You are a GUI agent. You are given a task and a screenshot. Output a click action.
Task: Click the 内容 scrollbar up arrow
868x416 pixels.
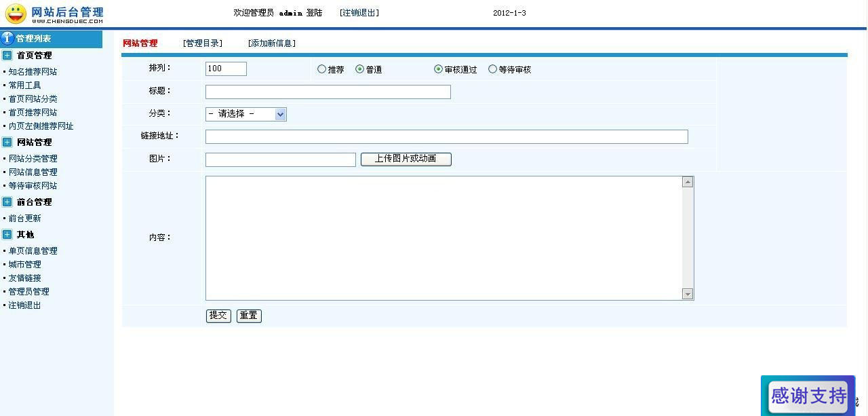688,182
